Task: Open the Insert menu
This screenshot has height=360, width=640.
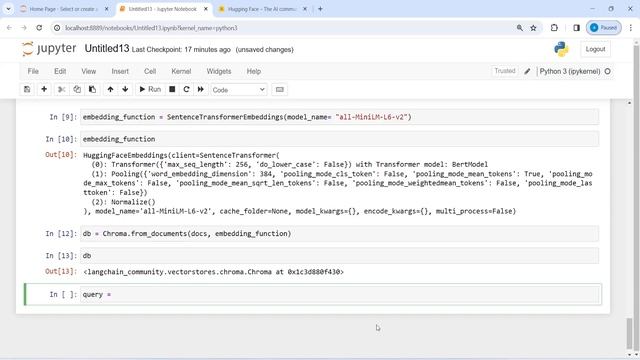Action: pos(120,71)
